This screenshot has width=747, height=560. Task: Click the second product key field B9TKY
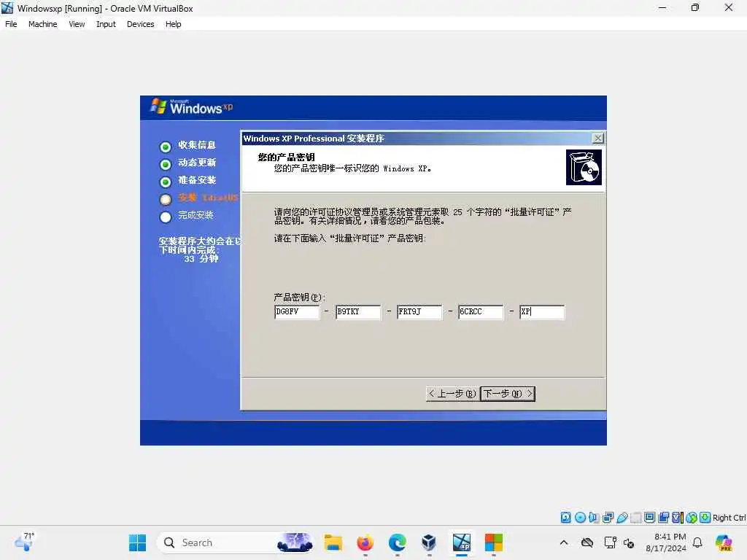(357, 312)
